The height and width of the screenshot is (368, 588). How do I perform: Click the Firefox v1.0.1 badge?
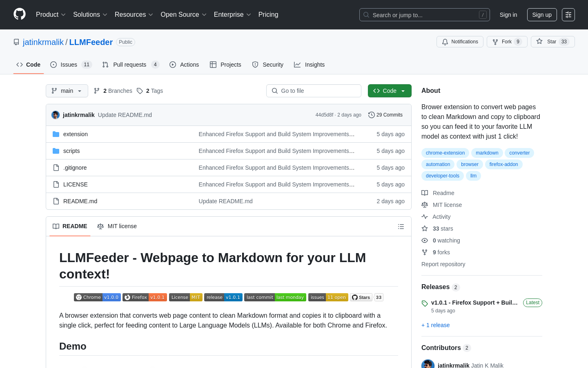click(x=145, y=297)
